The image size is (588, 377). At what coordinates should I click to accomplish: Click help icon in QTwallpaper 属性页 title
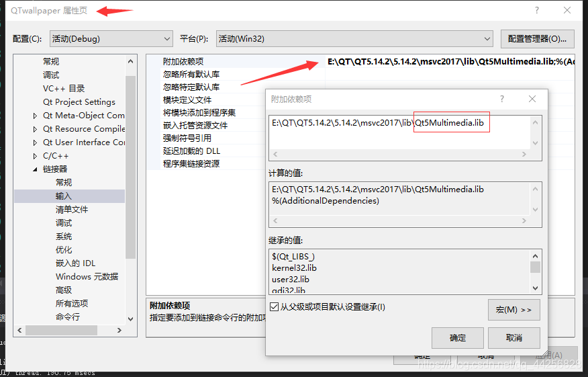pos(537,10)
